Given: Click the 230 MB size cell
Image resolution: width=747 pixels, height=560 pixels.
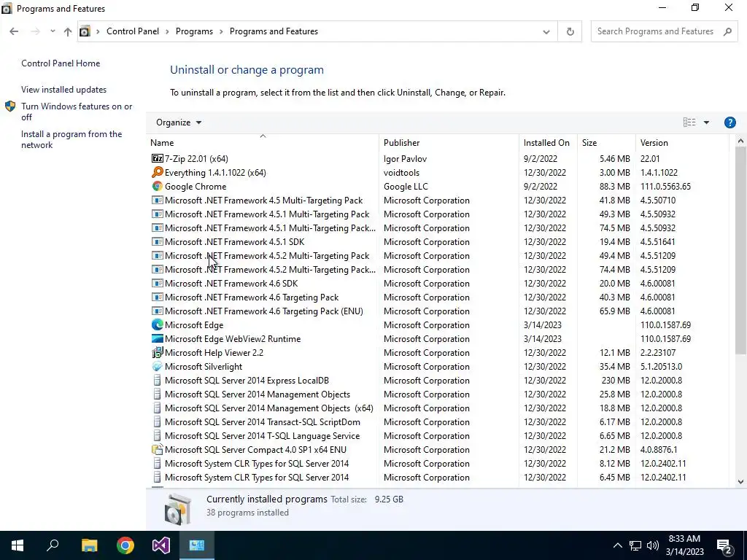Looking at the screenshot, I should pyautogui.click(x=616, y=380).
